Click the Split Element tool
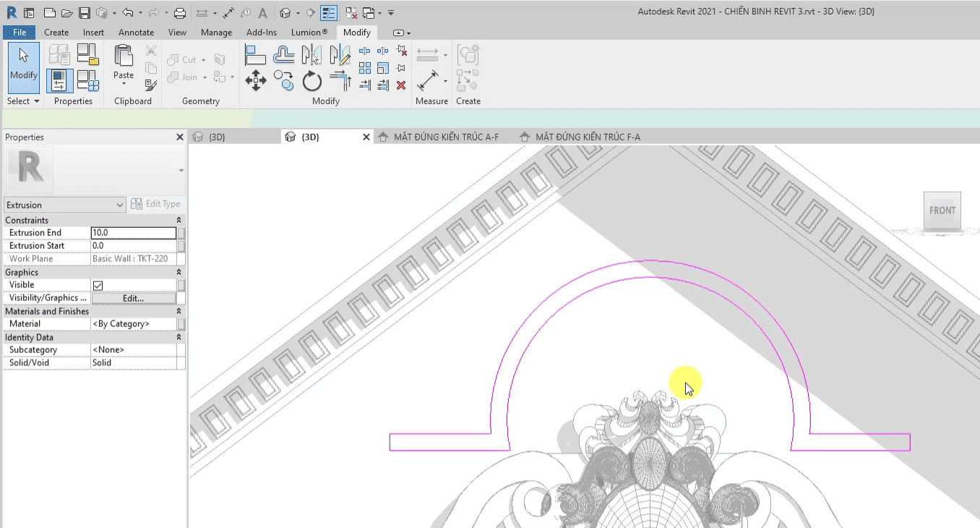 (365, 51)
